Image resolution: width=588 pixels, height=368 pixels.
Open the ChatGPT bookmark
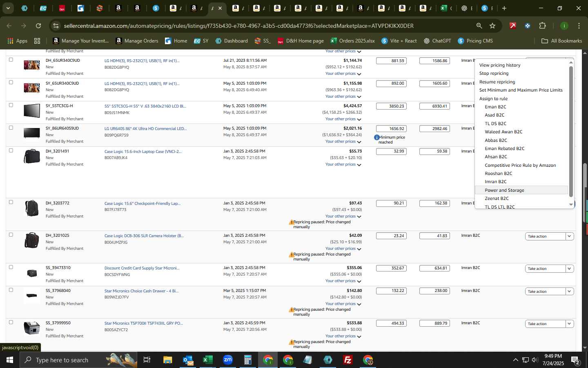coord(437,41)
